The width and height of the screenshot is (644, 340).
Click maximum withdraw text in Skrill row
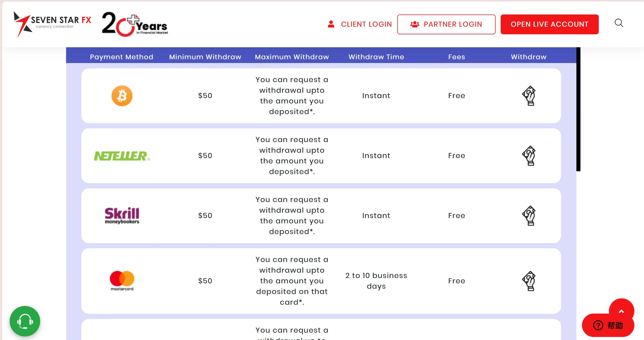[292, 216]
